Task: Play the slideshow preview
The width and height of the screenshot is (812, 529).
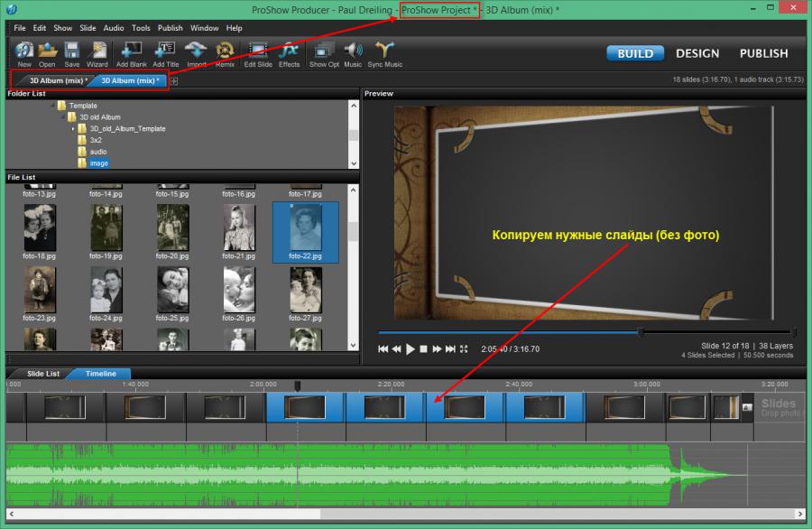Action: 411,349
